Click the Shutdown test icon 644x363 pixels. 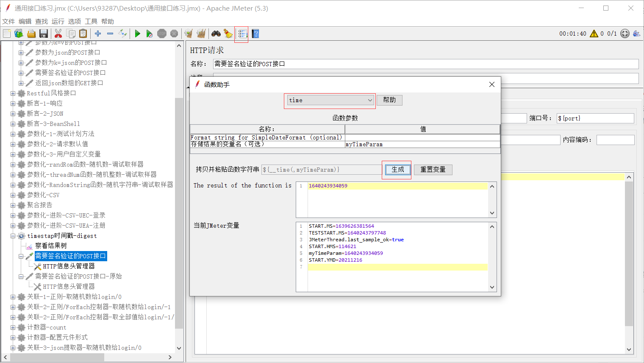(x=174, y=34)
